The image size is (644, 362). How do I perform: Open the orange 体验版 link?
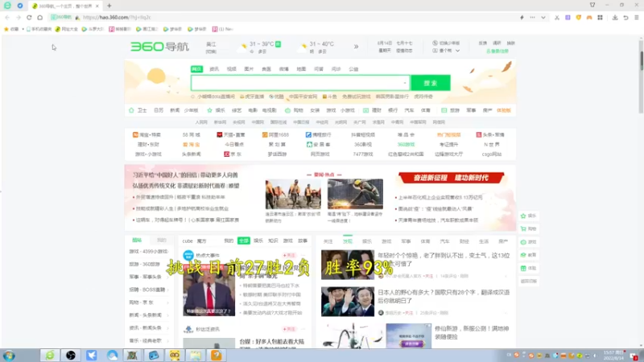coord(504,110)
